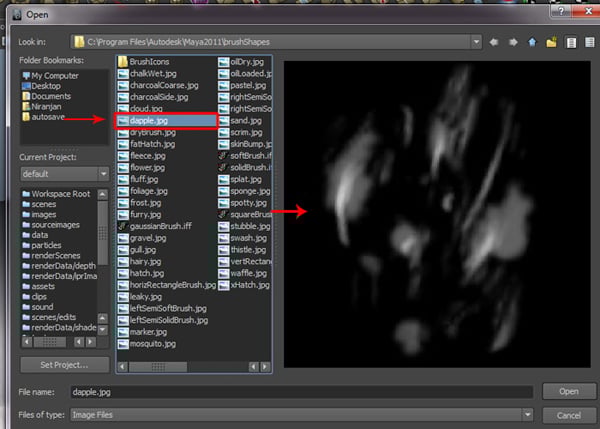Select the sourceimages project folder

[51, 225]
